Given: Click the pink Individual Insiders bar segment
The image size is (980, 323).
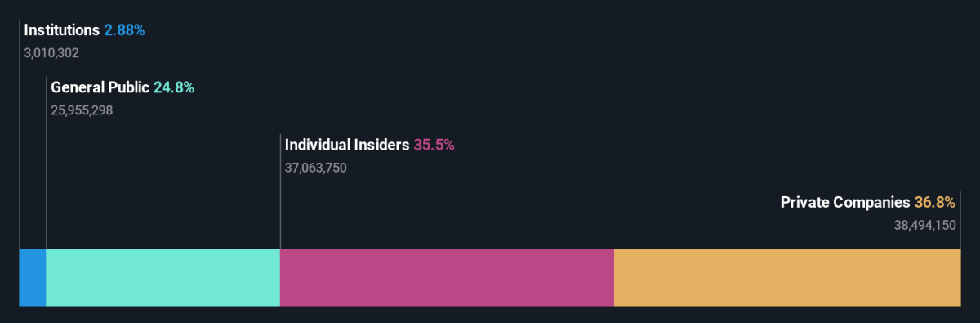Looking at the screenshot, I should tap(447, 277).
